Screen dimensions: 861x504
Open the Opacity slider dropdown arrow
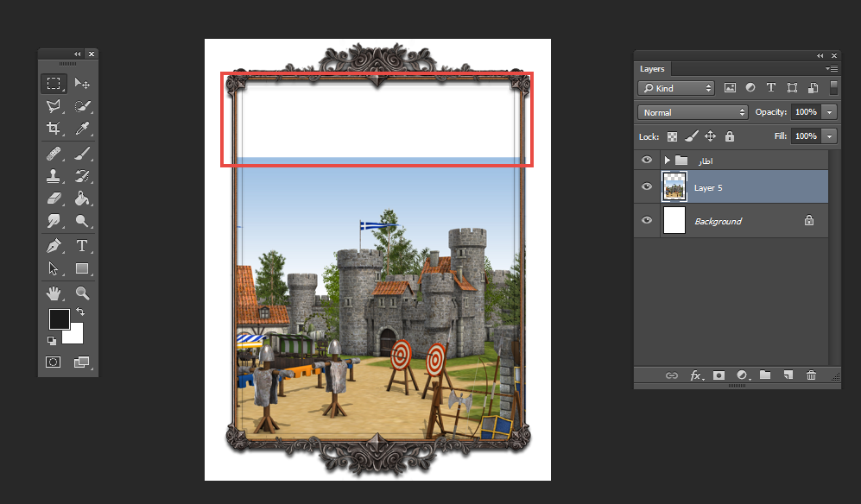click(x=830, y=112)
